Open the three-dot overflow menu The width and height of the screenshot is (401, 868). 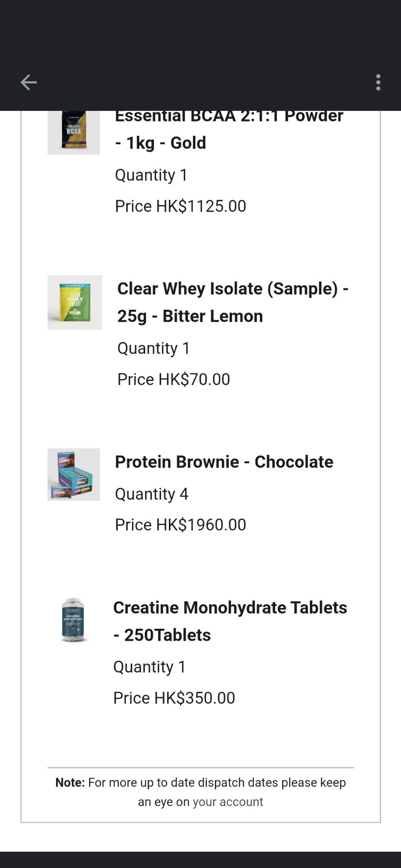point(378,83)
